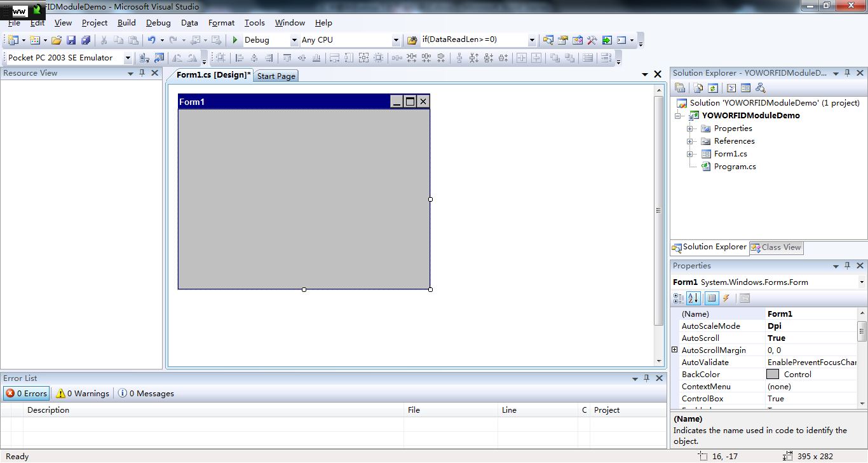Click Refresh icon in Solution Explorer toolbar
This screenshot has height=463, width=868.
[x=713, y=88]
